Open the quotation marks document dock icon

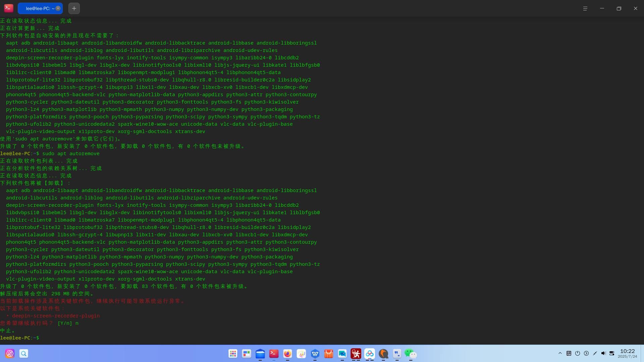(x=397, y=354)
